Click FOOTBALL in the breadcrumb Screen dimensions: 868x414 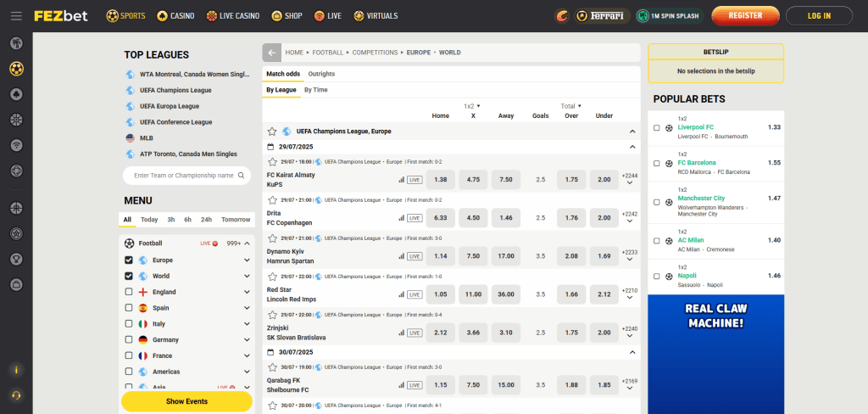click(328, 53)
